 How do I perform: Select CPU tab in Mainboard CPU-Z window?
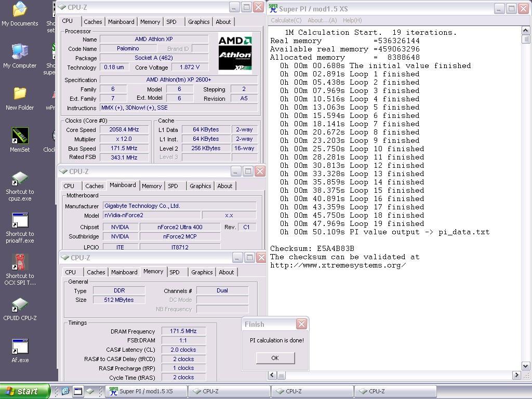point(69,186)
